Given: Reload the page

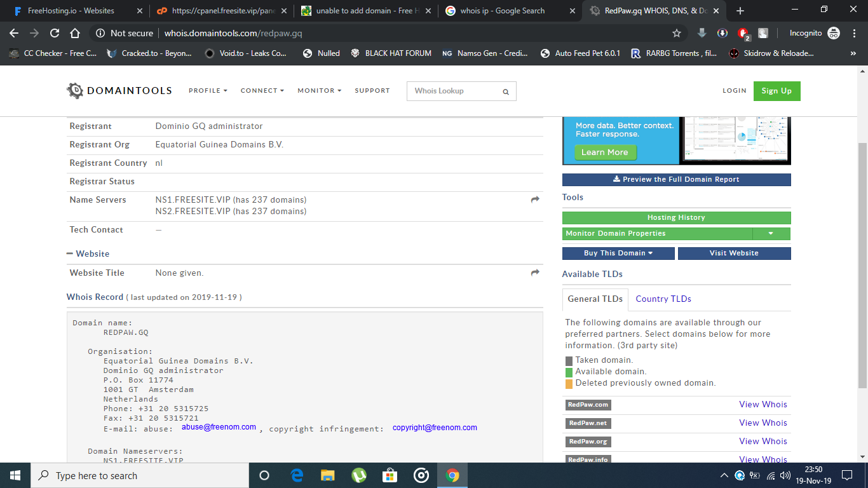Looking at the screenshot, I should pos(55,33).
